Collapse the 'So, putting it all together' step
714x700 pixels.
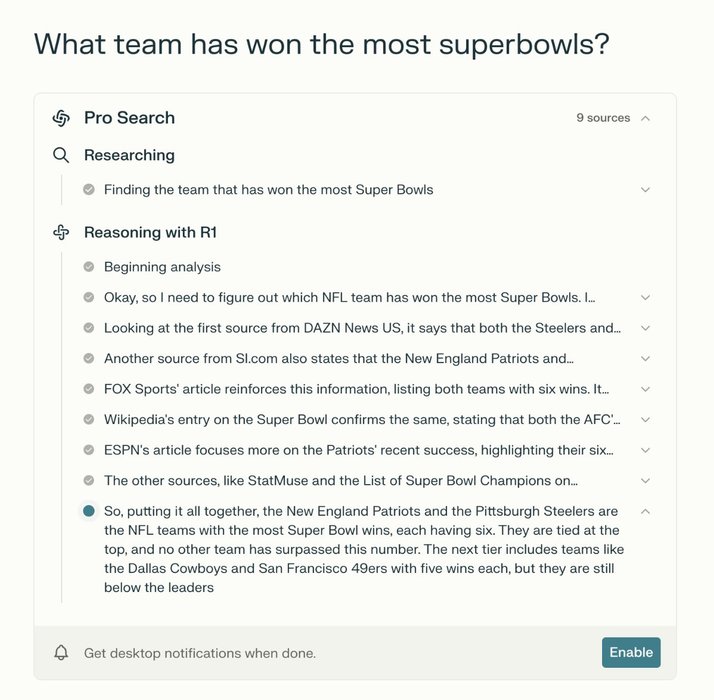645,511
